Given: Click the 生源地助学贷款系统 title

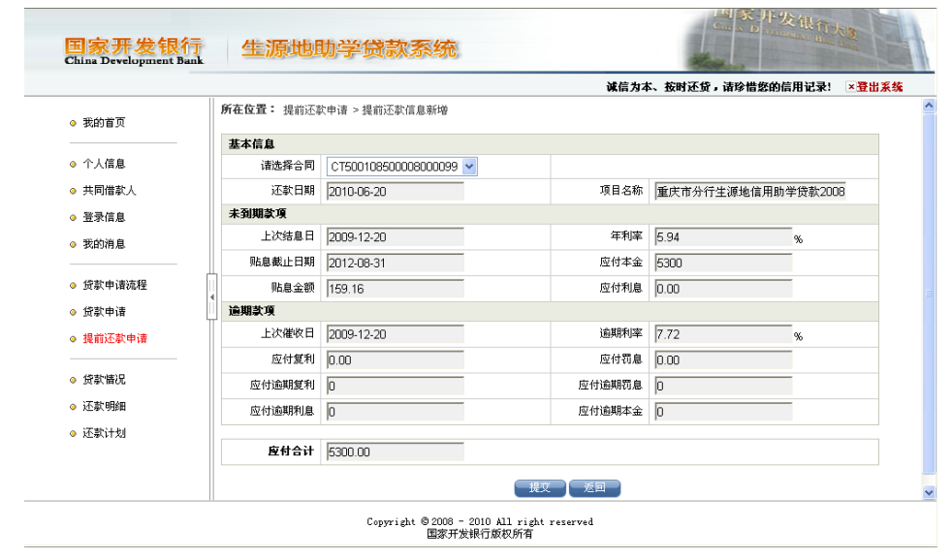Looking at the screenshot, I should tap(349, 48).
